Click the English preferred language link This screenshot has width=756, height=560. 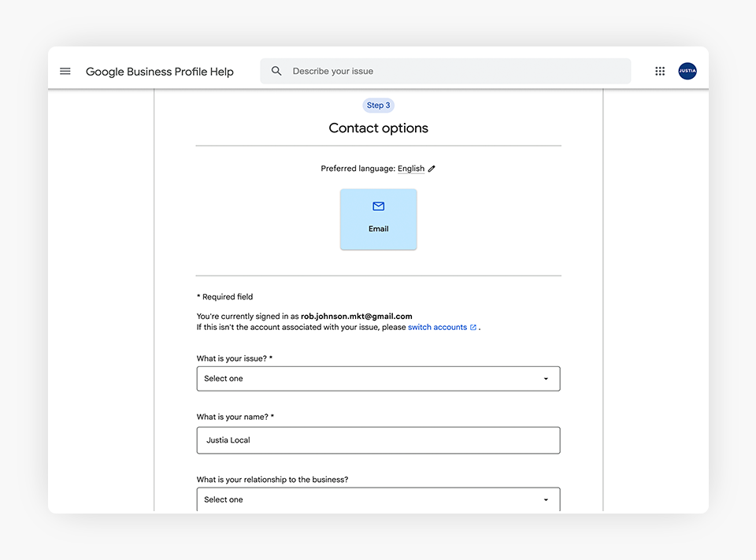(410, 169)
